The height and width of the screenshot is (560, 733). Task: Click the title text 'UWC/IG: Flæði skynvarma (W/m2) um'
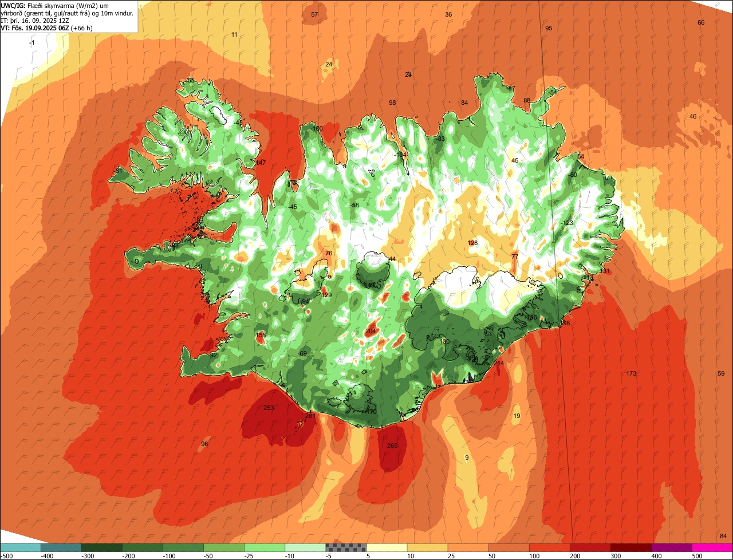54,6
